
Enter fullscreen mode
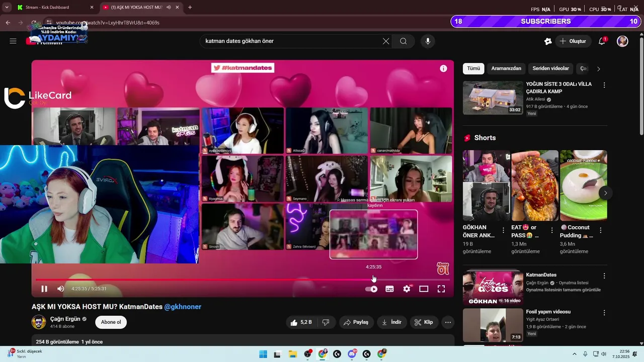pos(441,289)
